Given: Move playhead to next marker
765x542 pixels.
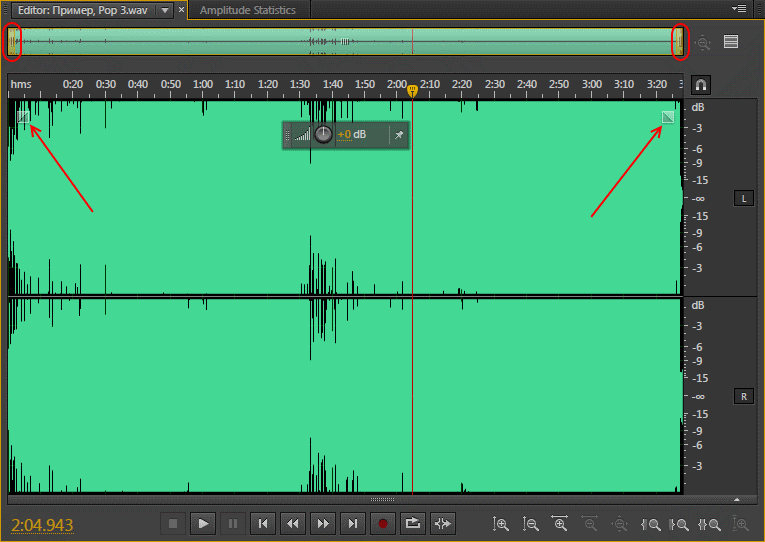Looking at the screenshot, I should pos(353,523).
